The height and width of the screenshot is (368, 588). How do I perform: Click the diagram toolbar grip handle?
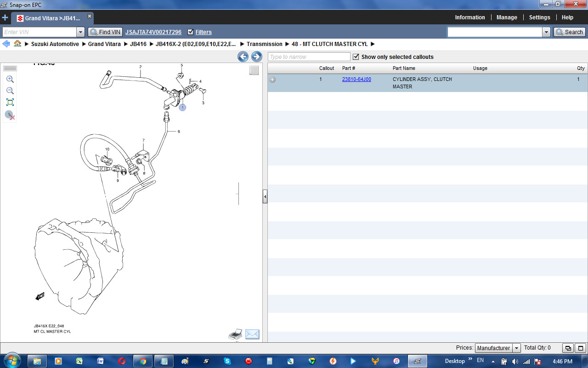(10, 69)
